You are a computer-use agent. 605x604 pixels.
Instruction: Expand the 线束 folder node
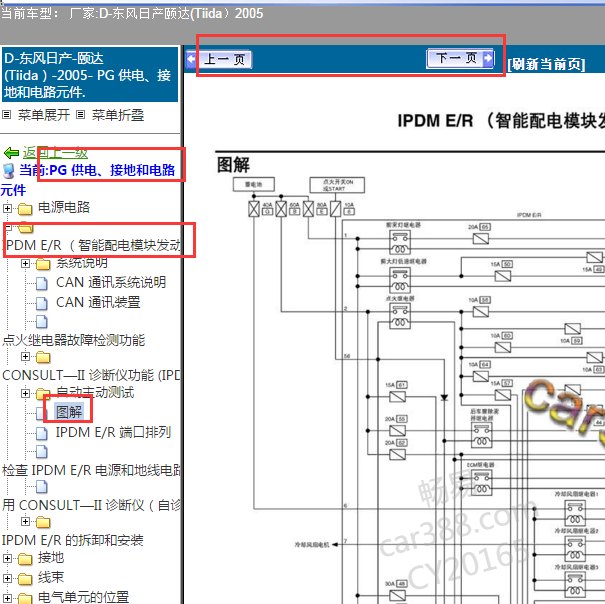(7, 579)
